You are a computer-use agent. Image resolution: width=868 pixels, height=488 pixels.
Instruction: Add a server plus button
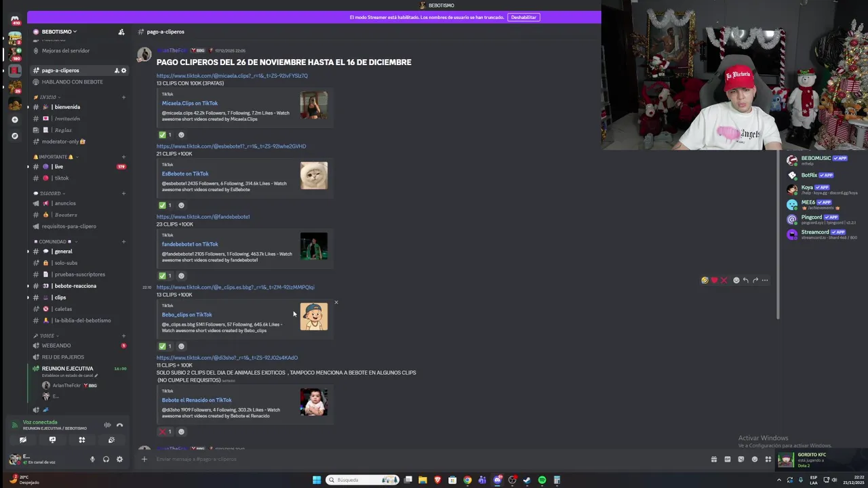[x=15, y=119]
